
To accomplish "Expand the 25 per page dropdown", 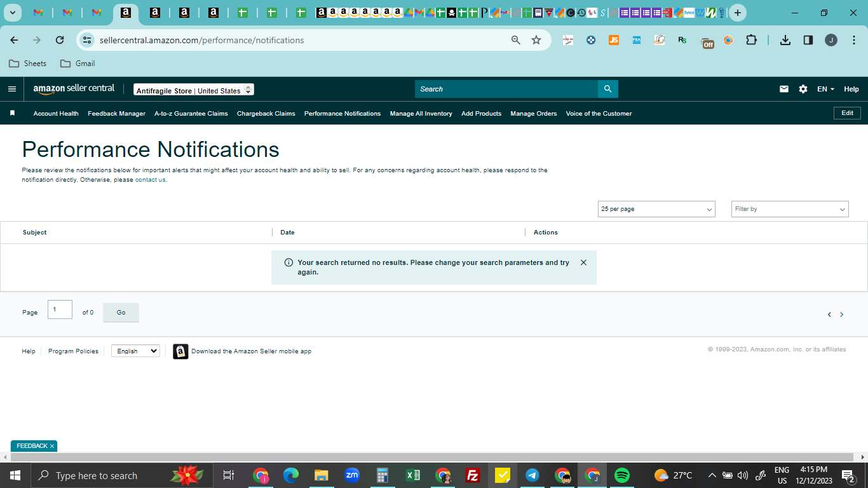I will click(x=656, y=209).
